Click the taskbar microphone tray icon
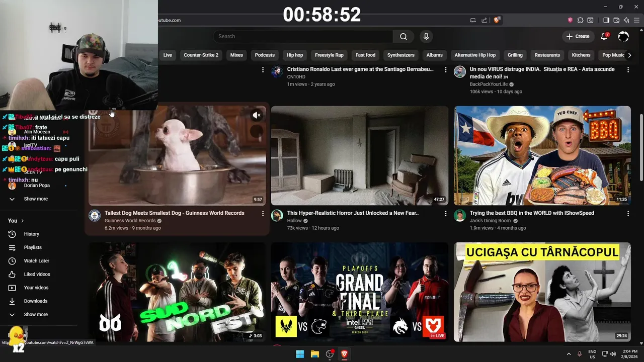The height and width of the screenshot is (362, 644). (x=580, y=354)
